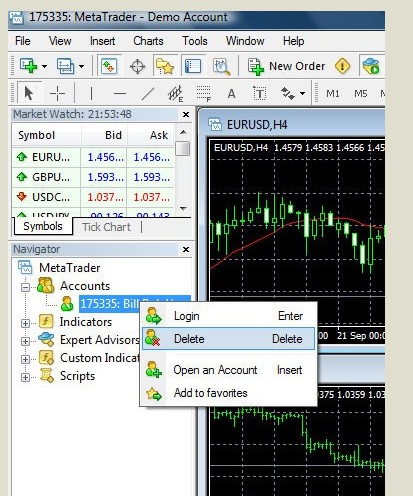Choose Delete from the context menu

228,339
